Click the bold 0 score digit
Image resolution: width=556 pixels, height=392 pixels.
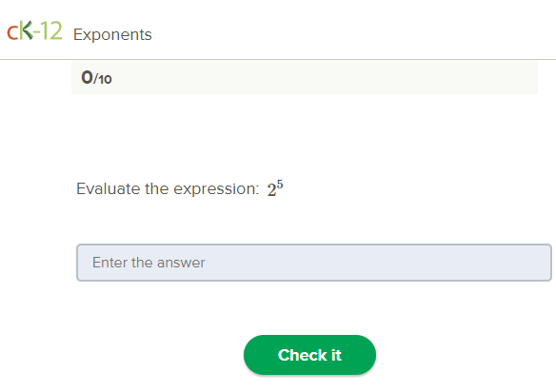click(87, 77)
